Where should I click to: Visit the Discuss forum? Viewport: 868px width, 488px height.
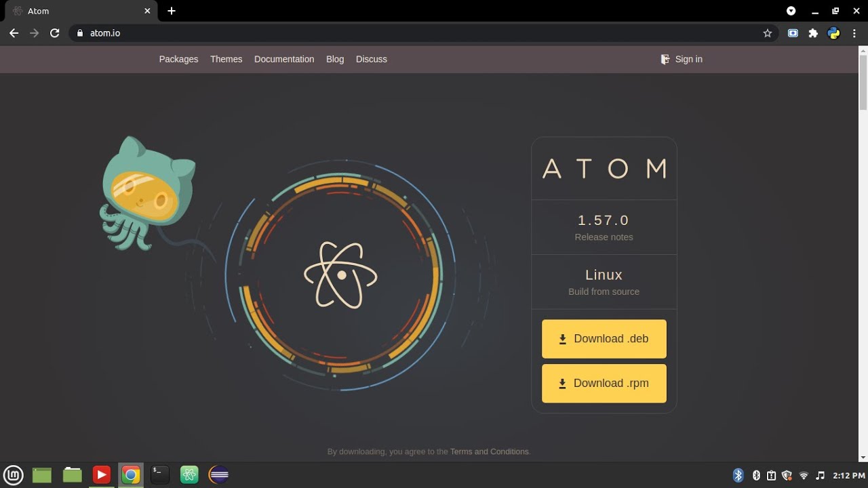point(372,59)
